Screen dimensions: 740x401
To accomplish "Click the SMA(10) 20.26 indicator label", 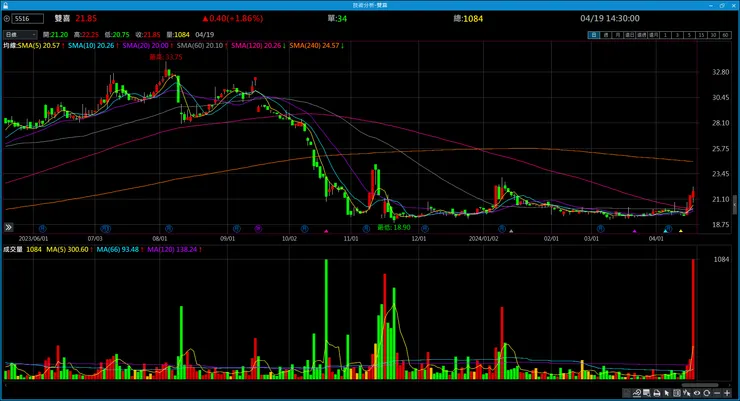I will tap(91, 45).
